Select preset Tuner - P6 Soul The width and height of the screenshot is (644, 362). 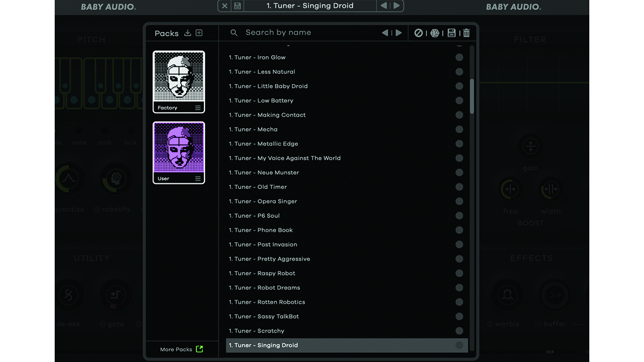[x=347, y=216]
